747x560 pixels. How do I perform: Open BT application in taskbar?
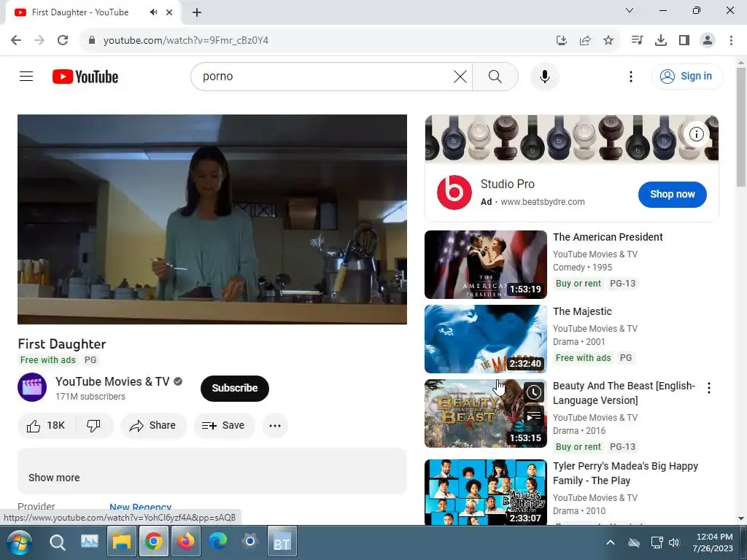tap(282, 542)
